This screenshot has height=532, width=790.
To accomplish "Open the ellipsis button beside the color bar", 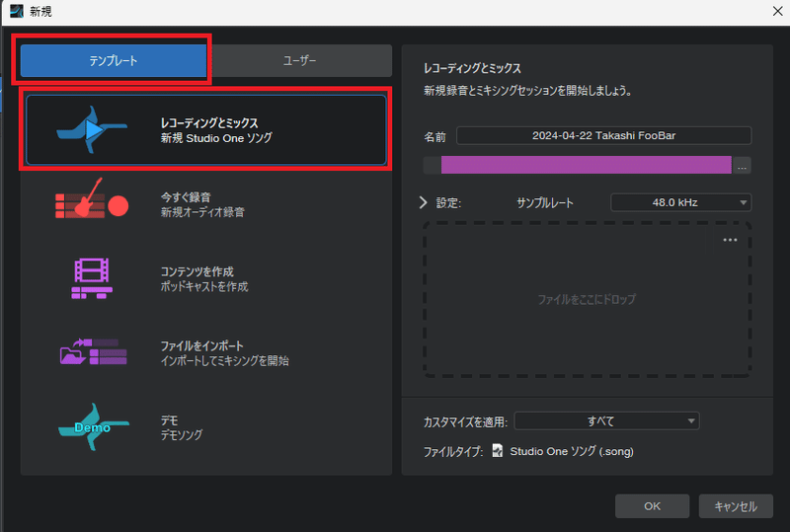I will pos(743,165).
